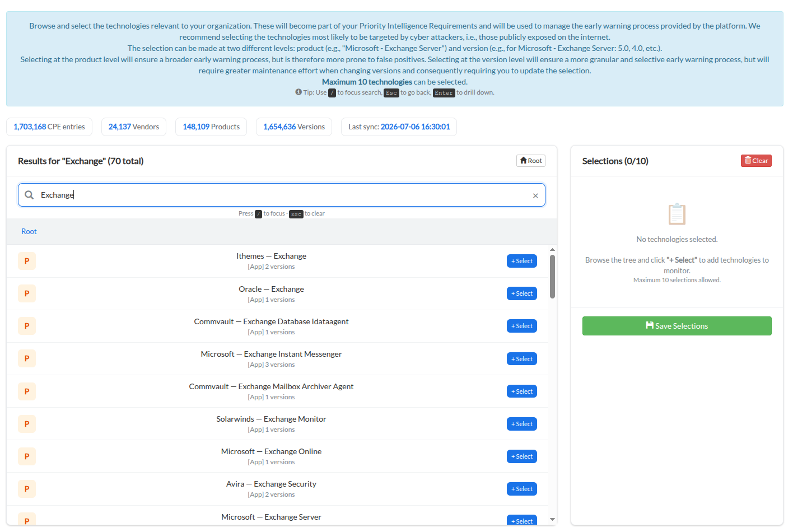Clear all selections with the red Clear button

point(756,161)
